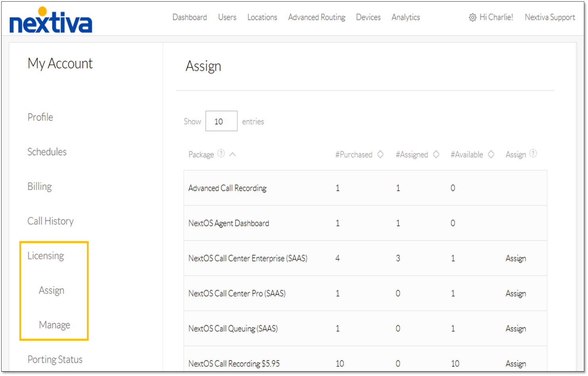Viewport: 588px width, 376px height.
Task: Click the Advanced Call Recording package row
Action: point(365,188)
